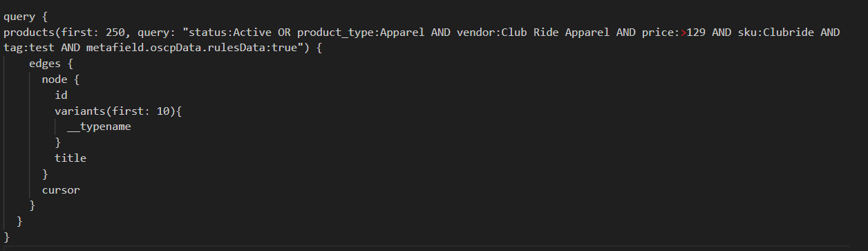Click the final closing brace of query
This screenshot has height=251, width=868.
coord(7,237)
